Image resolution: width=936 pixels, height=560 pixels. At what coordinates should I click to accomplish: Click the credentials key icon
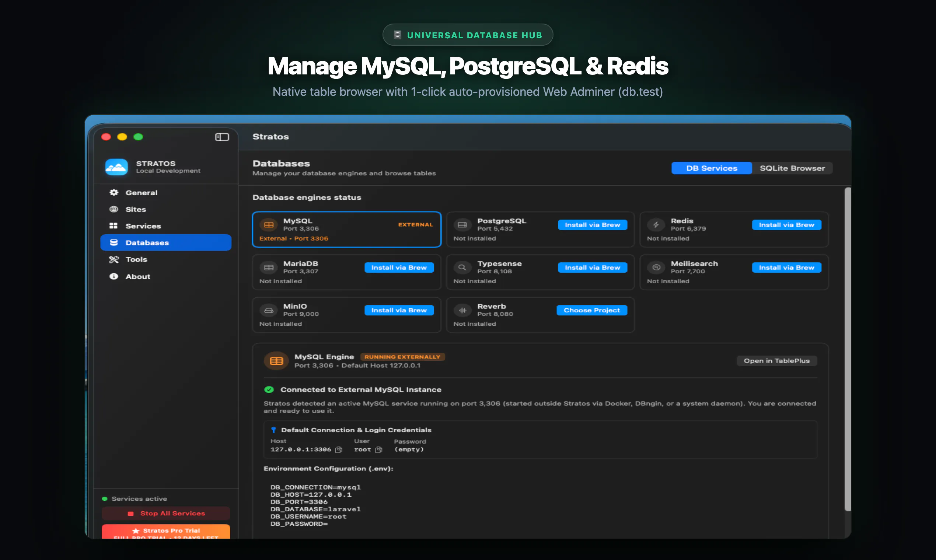point(274,430)
